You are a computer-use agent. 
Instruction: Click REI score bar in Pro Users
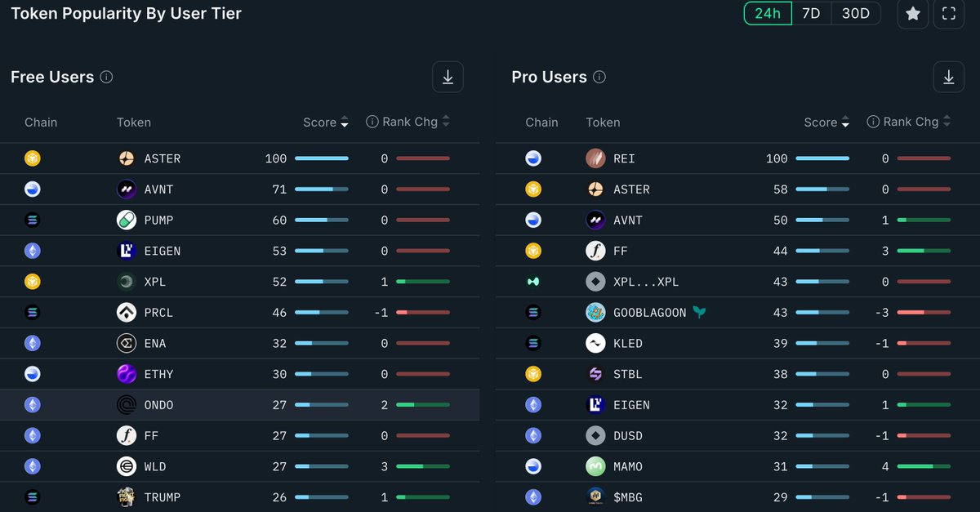tap(822, 158)
